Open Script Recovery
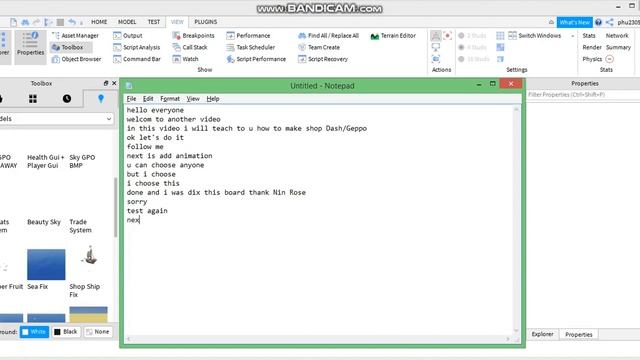The width and height of the screenshot is (640, 360). pos(323,59)
